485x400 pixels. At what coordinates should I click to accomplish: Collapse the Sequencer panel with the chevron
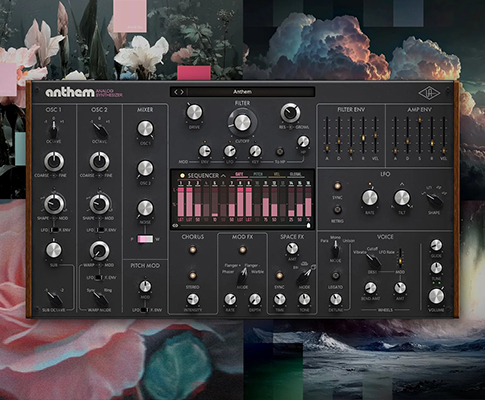pyautogui.click(x=223, y=175)
